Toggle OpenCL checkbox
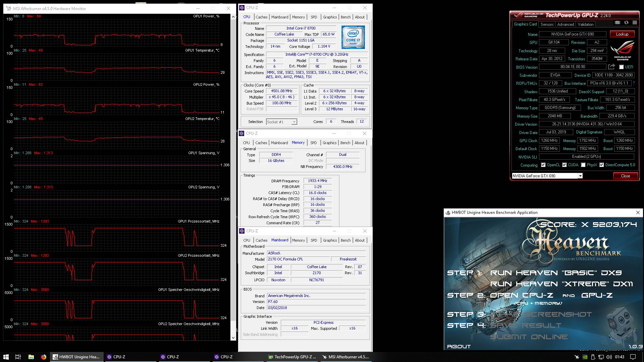This screenshot has height=362, width=644. [543, 165]
